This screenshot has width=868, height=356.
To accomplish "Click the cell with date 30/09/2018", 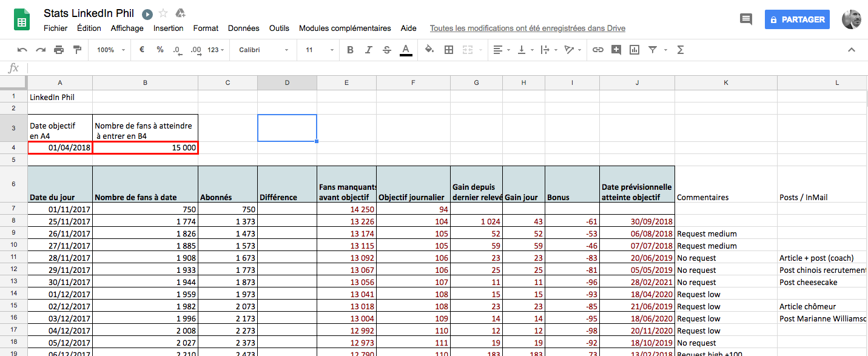I will coord(637,221).
